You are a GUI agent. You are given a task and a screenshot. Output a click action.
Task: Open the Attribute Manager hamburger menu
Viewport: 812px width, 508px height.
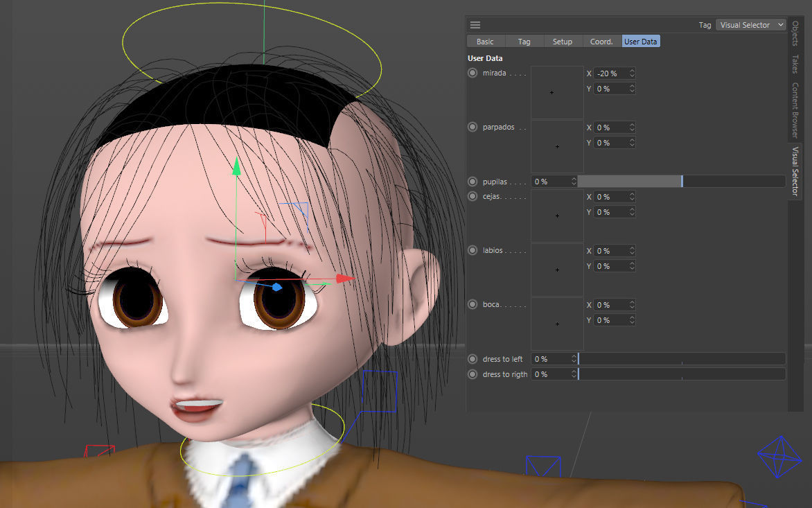475,24
